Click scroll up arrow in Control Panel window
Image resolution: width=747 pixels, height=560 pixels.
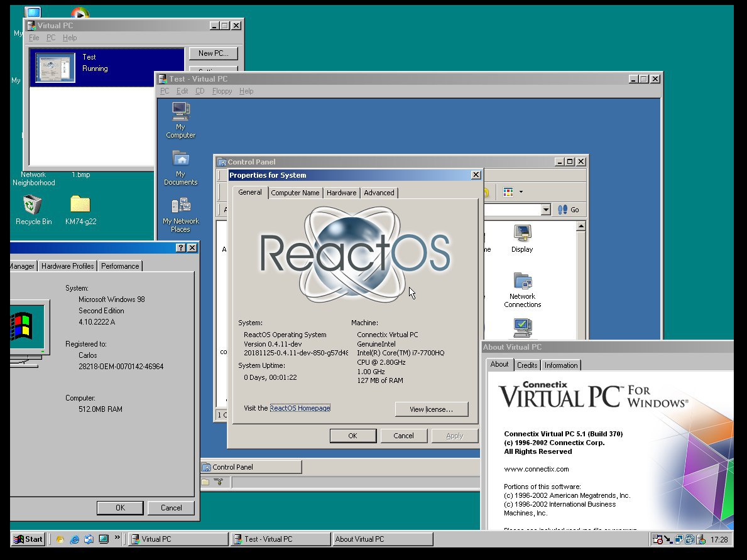[581, 227]
